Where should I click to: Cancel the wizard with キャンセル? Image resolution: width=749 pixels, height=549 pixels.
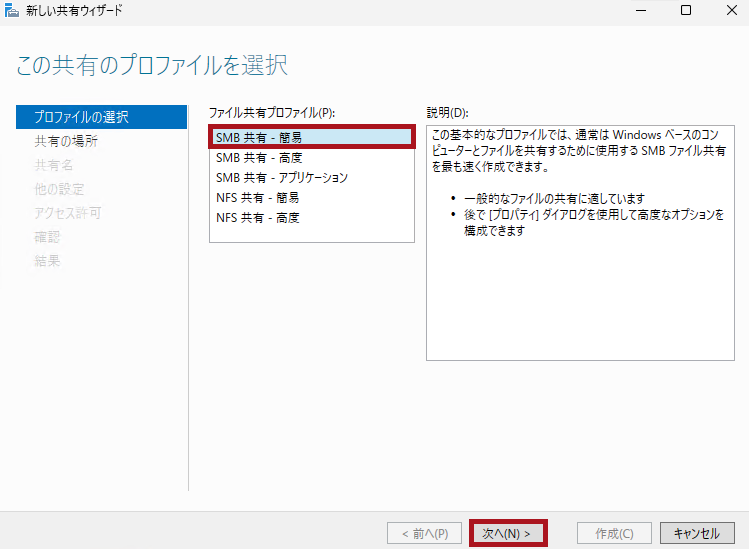tap(697, 533)
